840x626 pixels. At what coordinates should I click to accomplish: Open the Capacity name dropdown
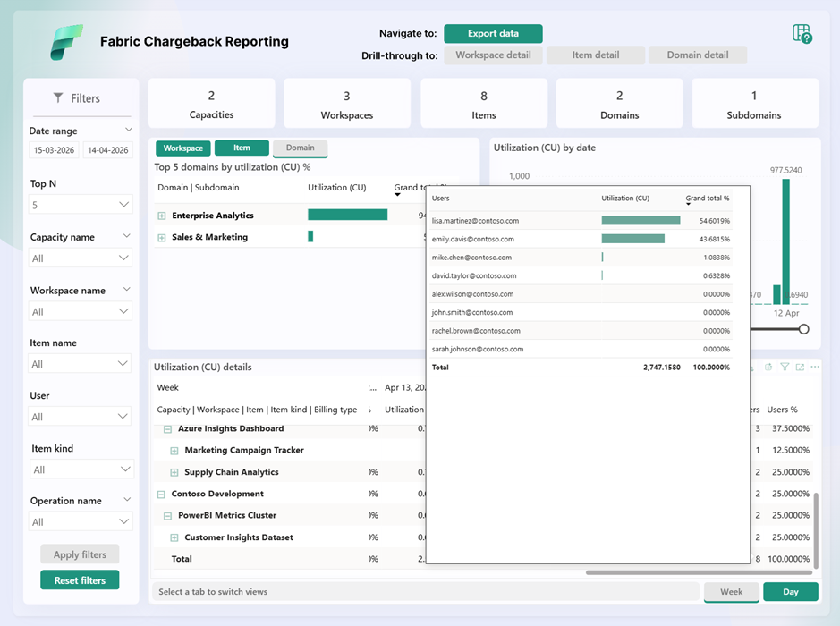point(81,258)
